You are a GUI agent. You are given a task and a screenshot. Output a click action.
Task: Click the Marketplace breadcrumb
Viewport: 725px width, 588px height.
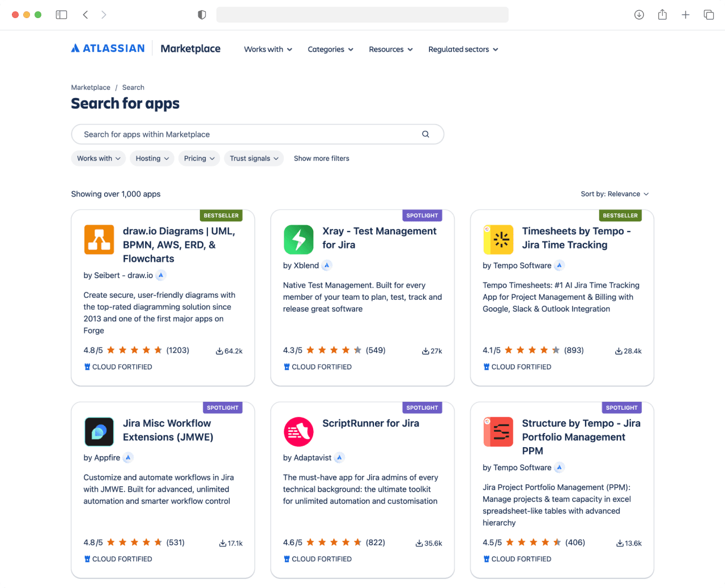point(91,87)
